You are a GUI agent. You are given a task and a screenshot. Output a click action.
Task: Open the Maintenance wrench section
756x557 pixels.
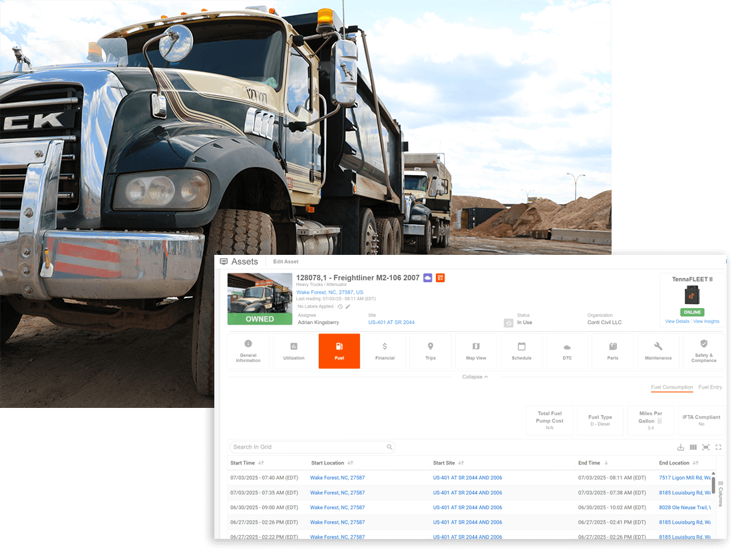(x=658, y=351)
